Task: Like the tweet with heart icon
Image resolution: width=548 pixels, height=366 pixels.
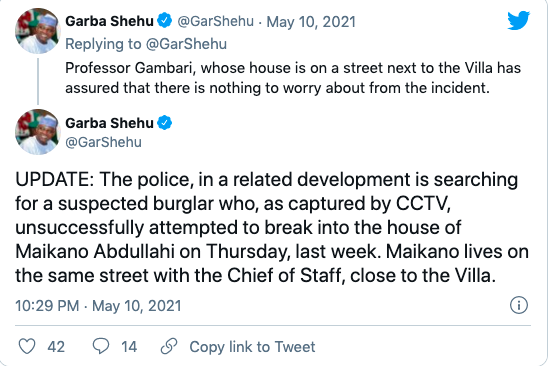Action: pyautogui.click(x=27, y=346)
